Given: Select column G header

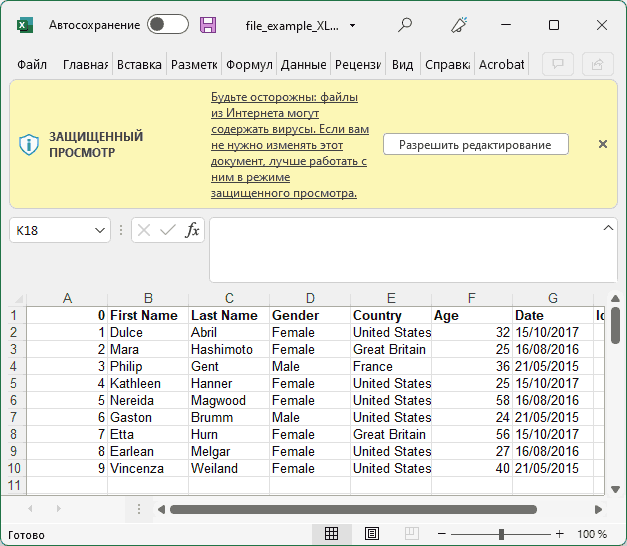Looking at the screenshot, I should (x=553, y=298).
